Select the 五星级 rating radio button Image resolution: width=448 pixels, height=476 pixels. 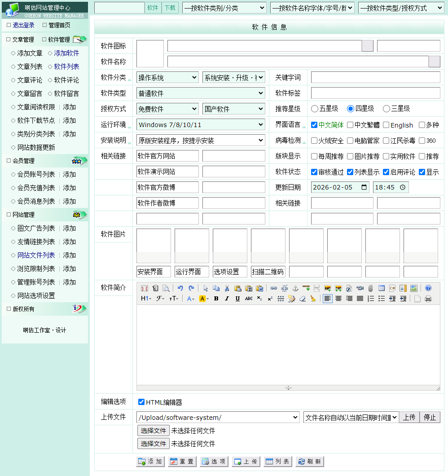pyautogui.click(x=315, y=109)
